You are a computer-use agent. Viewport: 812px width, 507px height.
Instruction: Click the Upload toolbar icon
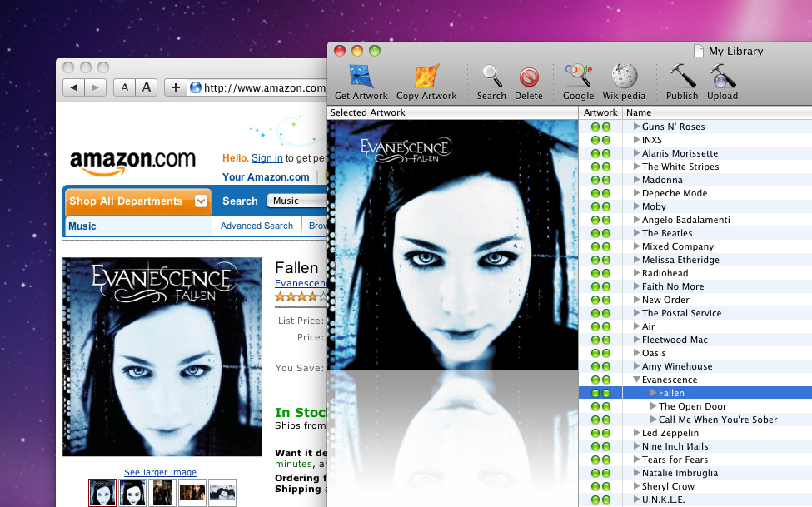click(722, 77)
